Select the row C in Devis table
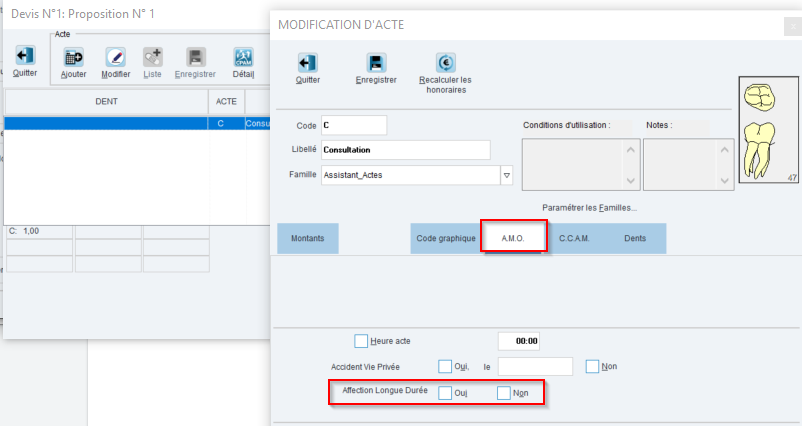The width and height of the screenshot is (802, 426). 137,123
